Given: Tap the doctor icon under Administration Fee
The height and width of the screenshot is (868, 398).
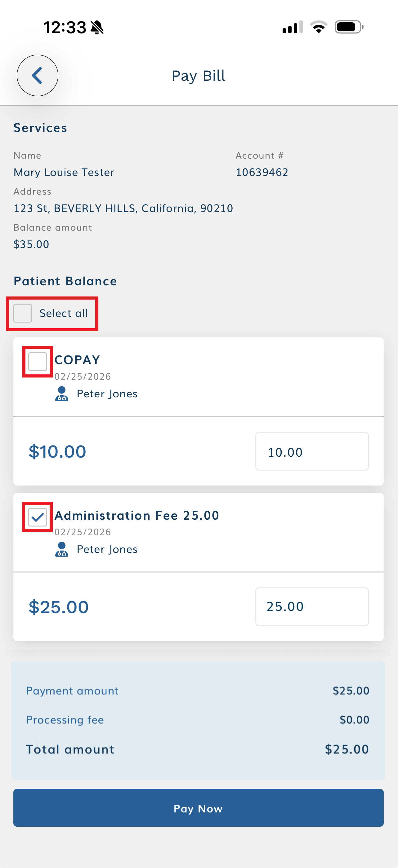Looking at the screenshot, I should [62, 549].
